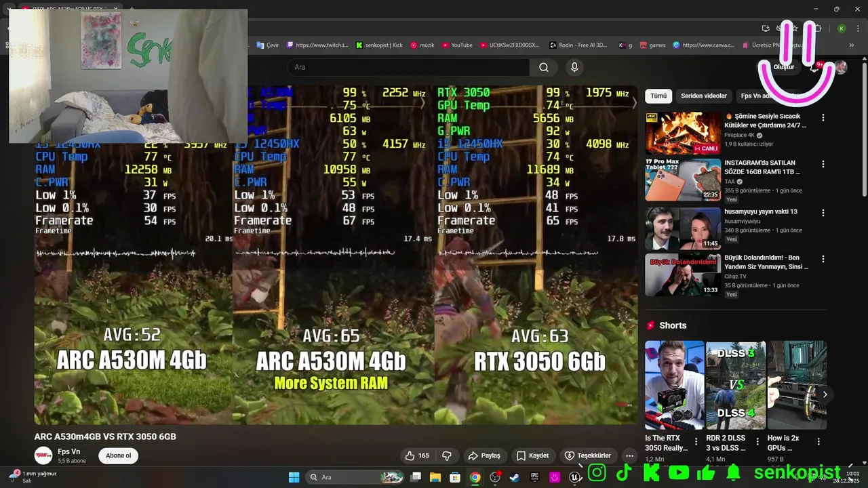Open the Fps Vn channel avatar

pyautogui.click(x=43, y=455)
